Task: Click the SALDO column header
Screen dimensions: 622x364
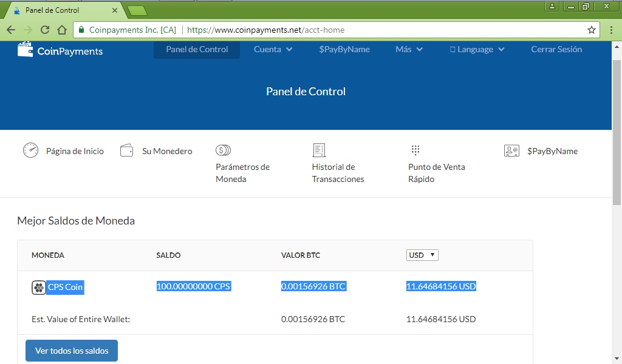Action: point(168,255)
